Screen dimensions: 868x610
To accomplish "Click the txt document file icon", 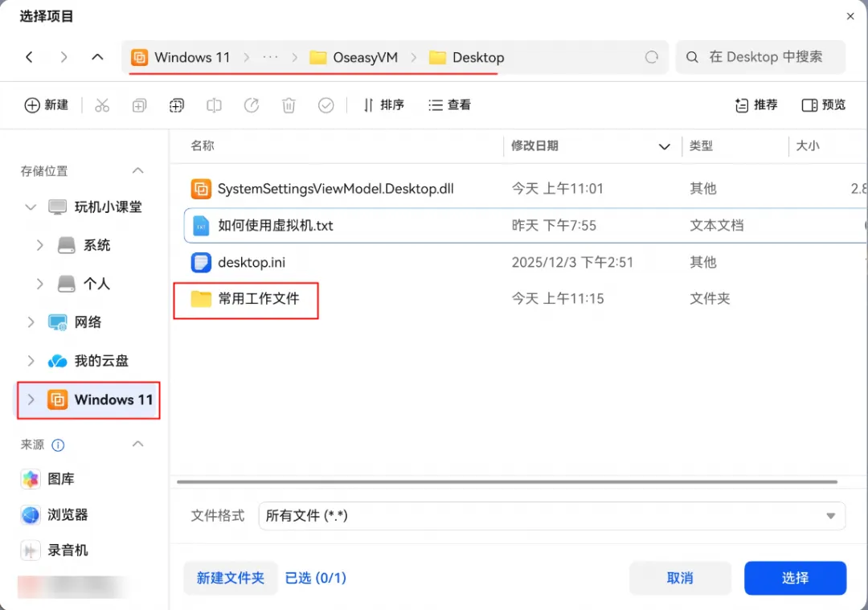I will coord(201,226).
